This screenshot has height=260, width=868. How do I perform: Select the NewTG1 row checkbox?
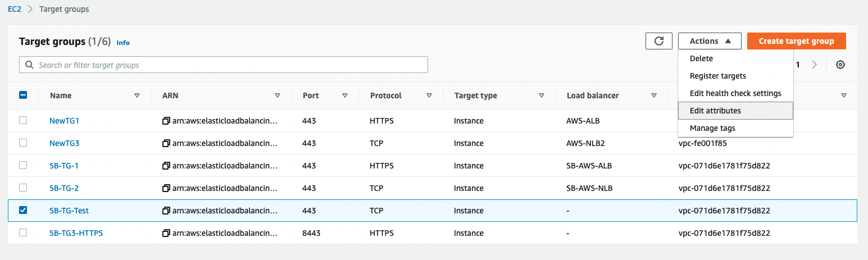tap(23, 120)
